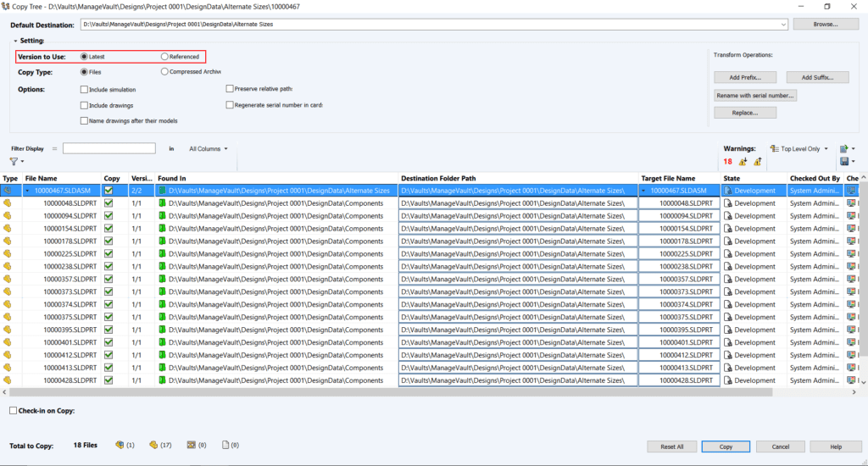Jump to next warning icon
The width and height of the screenshot is (868, 466).
coord(757,161)
